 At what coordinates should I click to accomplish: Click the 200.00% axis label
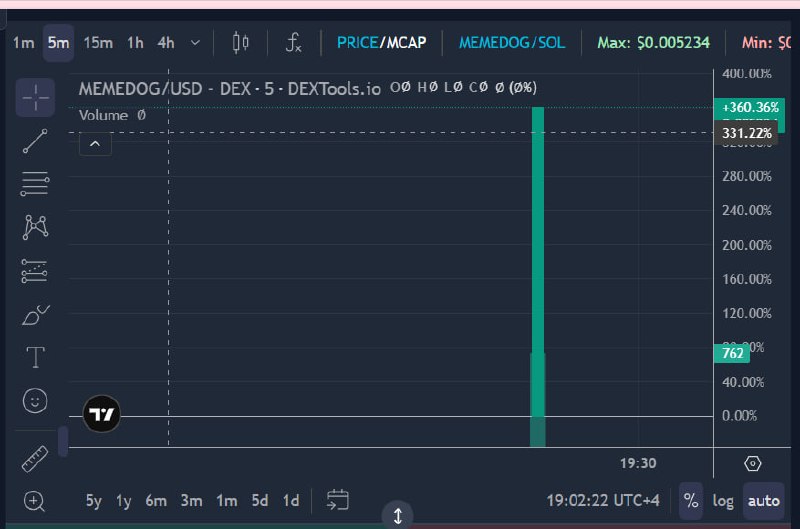tap(746, 245)
